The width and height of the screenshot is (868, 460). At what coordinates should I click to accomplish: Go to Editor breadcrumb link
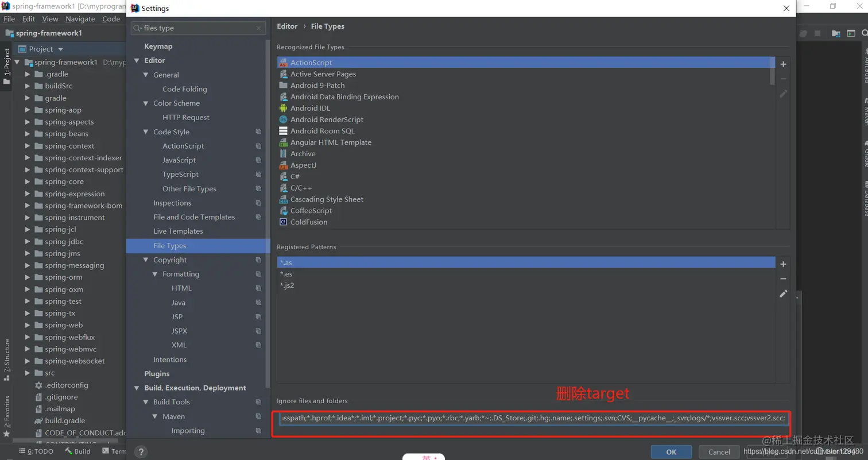287,26
